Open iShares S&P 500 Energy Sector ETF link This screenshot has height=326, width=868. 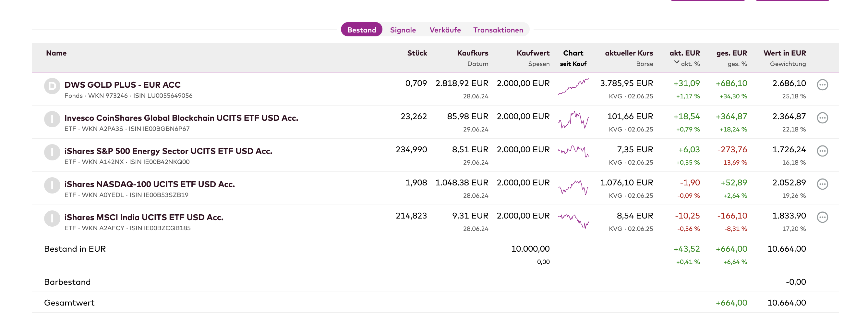tap(168, 151)
